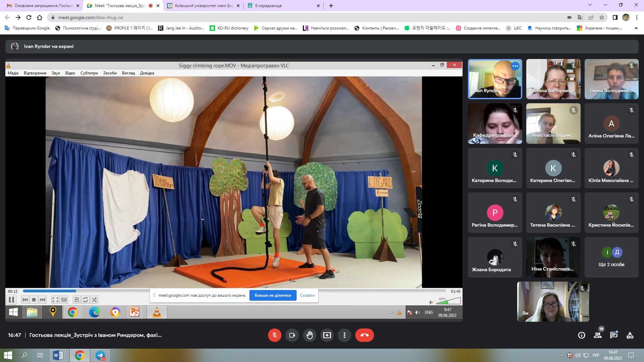Expand hidden bookmarks chevron
This screenshot has width=644, height=362.
tap(636, 28)
